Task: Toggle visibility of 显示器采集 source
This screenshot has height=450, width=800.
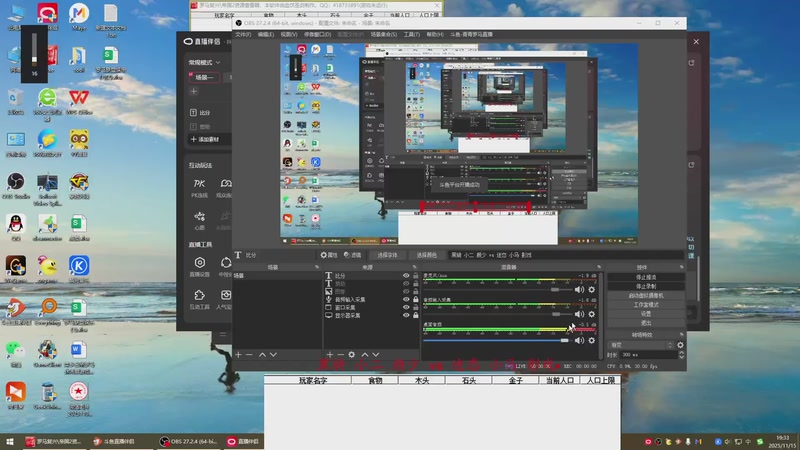Action: [406, 315]
